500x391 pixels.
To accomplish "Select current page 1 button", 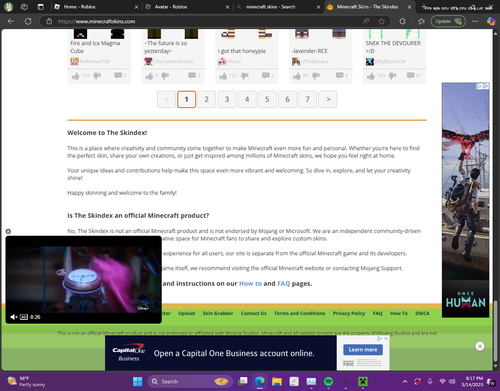I will [x=186, y=99].
